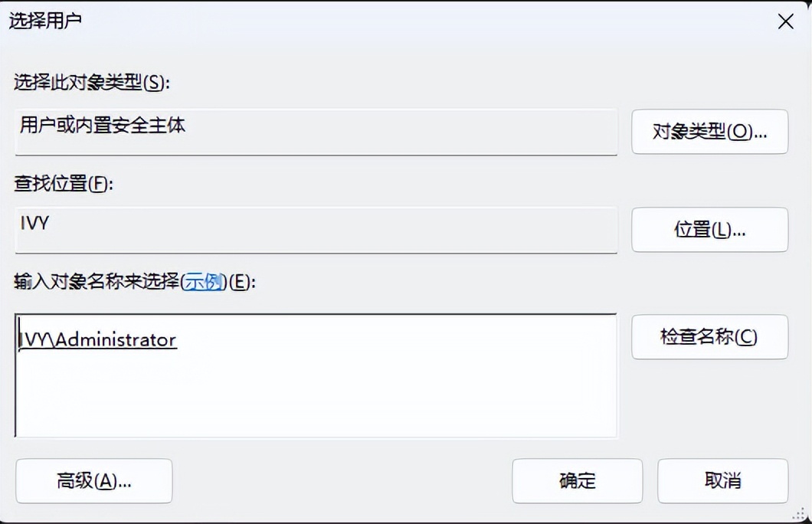Click the IVY location field
This screenshot has height=524, width=812.
(316, 230)
